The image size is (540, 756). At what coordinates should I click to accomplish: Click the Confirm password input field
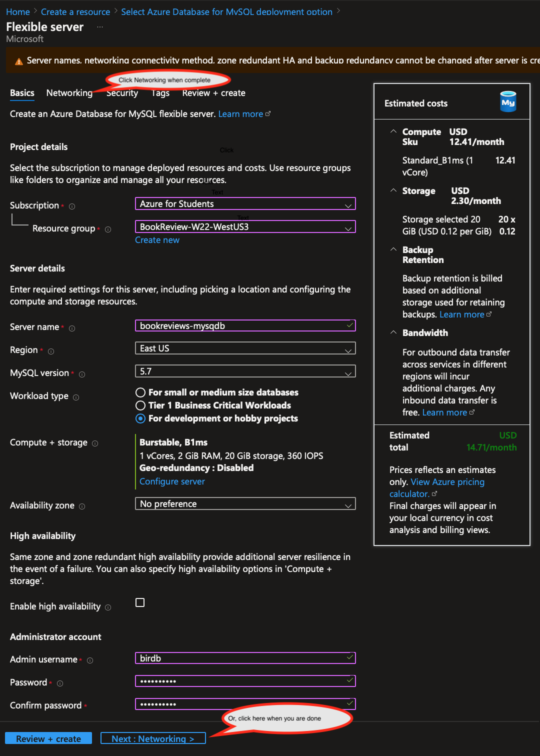coord(245,704)
